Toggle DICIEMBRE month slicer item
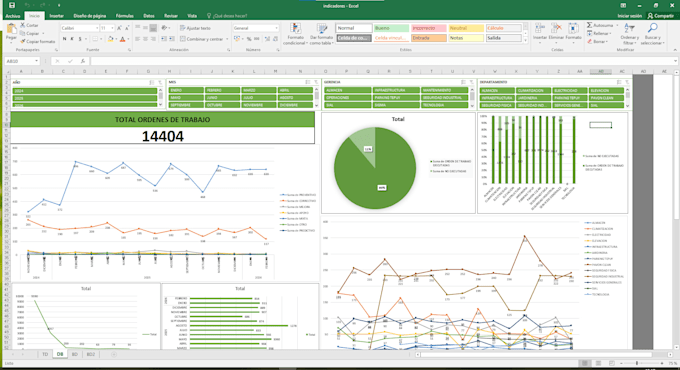The width and height of the screenshot is (680, 370). click(x=295, y=105)
